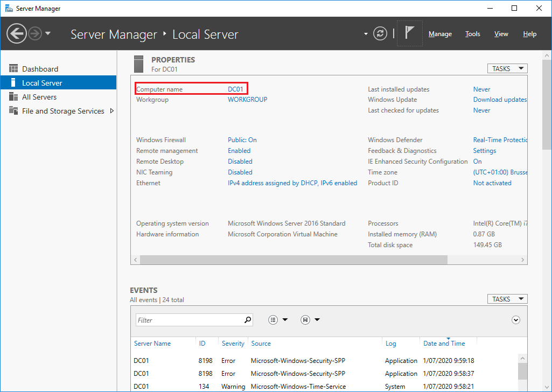This screenshot has width=552, height=392.
Task: Sort by Severity column header
Action: click(x=233, y=344)
